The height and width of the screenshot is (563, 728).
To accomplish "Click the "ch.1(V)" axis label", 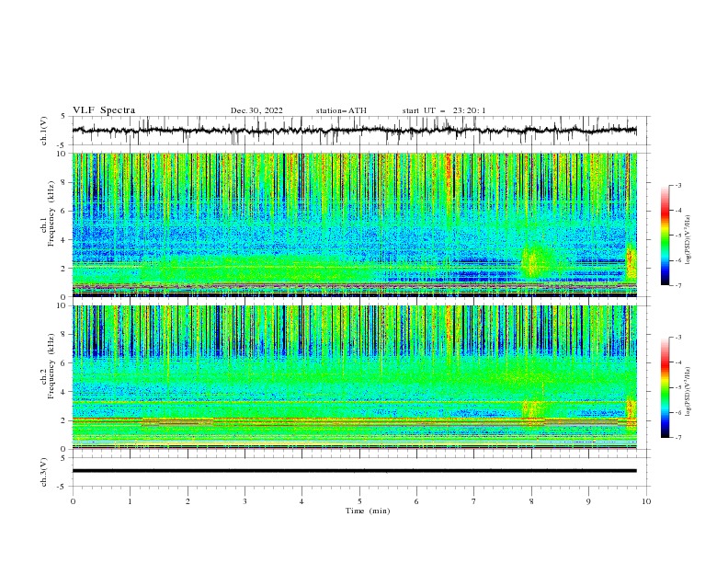I will pos(44,131).
